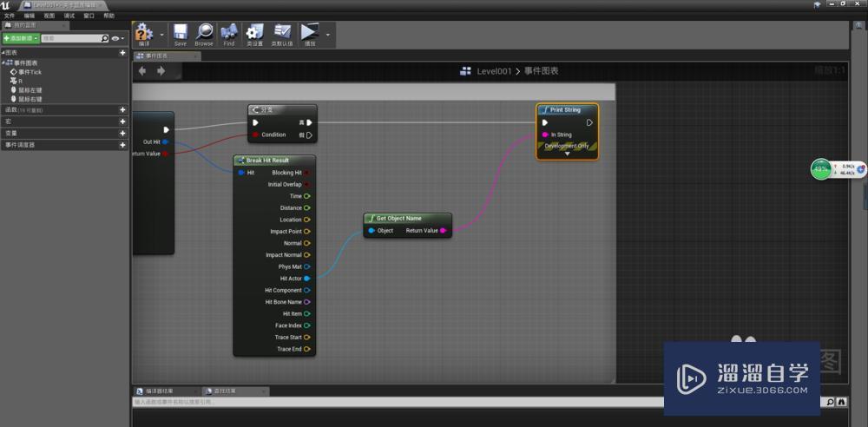Click the Branch node 真 (True) exec pin

pos(309,122)
